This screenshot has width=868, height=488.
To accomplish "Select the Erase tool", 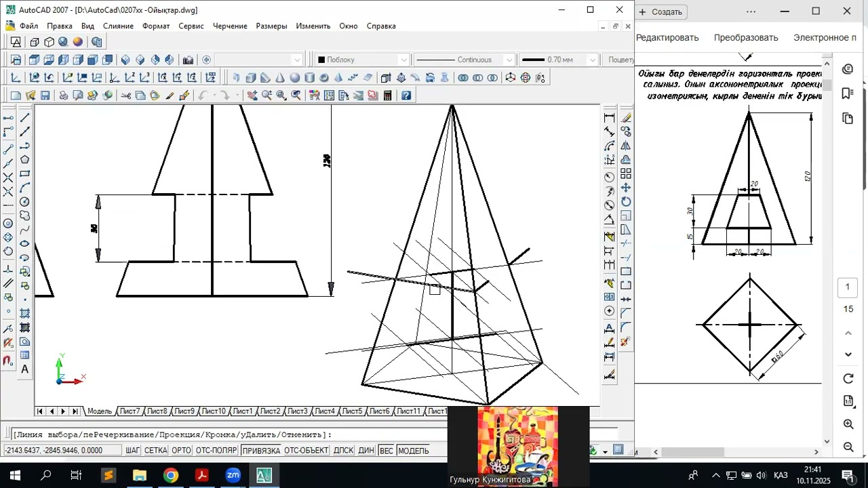I will pyautogui.click(x=626, y=118).
